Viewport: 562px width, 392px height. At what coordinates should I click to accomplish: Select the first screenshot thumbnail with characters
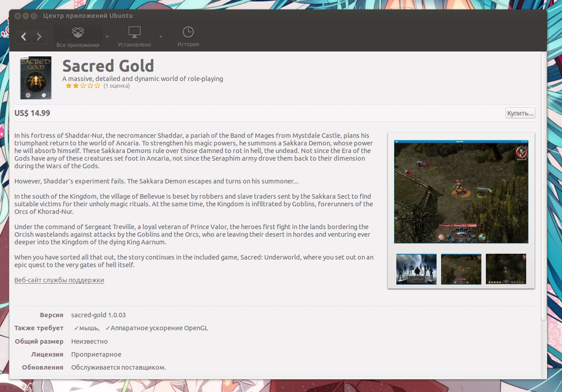point(416,269)
